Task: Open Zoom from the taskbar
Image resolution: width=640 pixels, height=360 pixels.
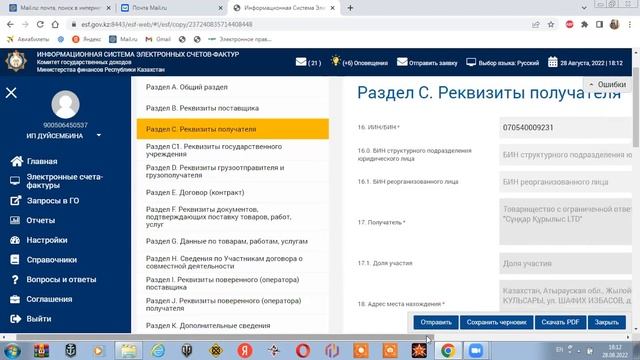Action: 476,351
